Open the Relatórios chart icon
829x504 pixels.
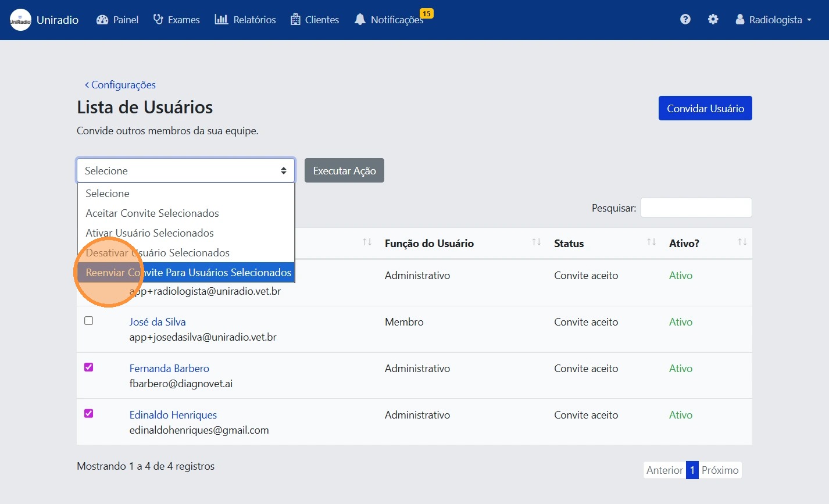tap(221, 20)
